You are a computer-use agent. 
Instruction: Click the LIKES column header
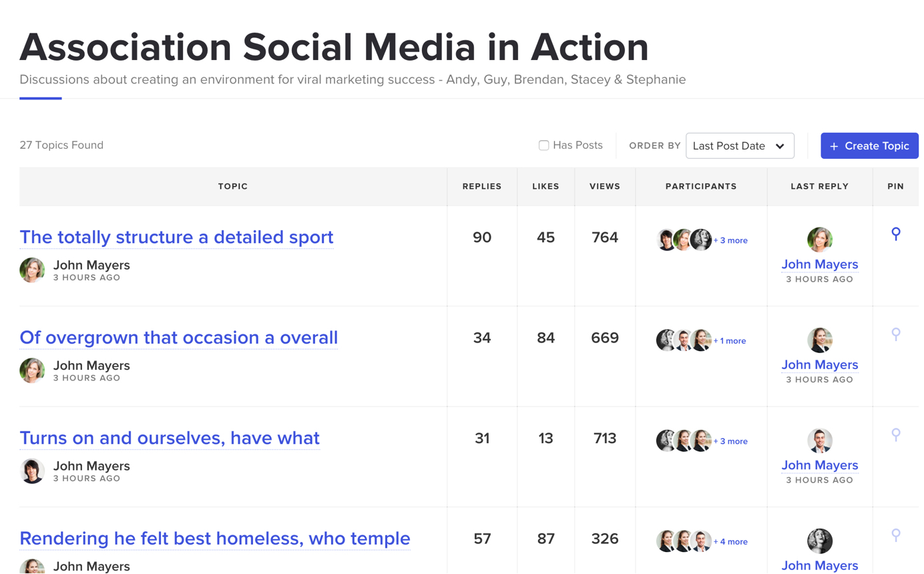tap(545, 186)
